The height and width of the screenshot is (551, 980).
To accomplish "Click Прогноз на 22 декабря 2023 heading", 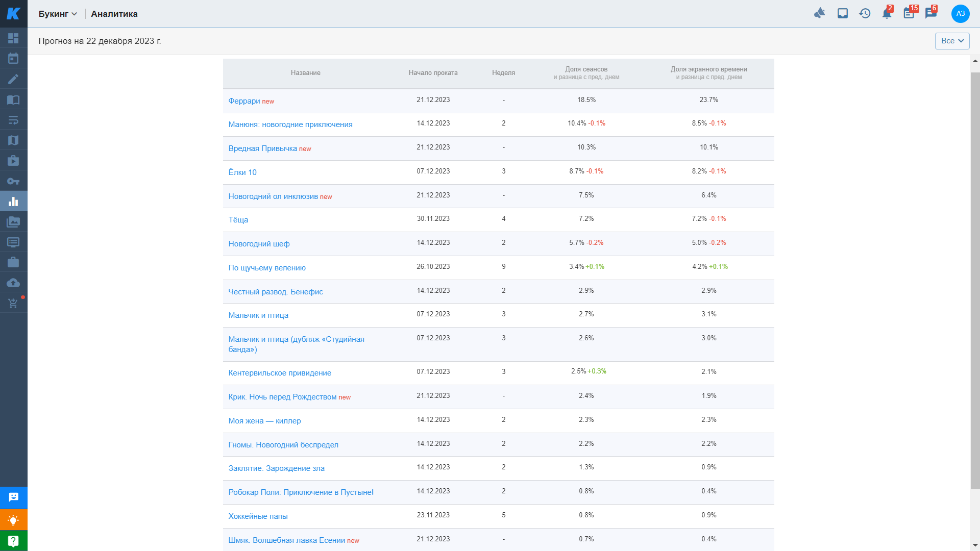I will (x=100, y=41).
